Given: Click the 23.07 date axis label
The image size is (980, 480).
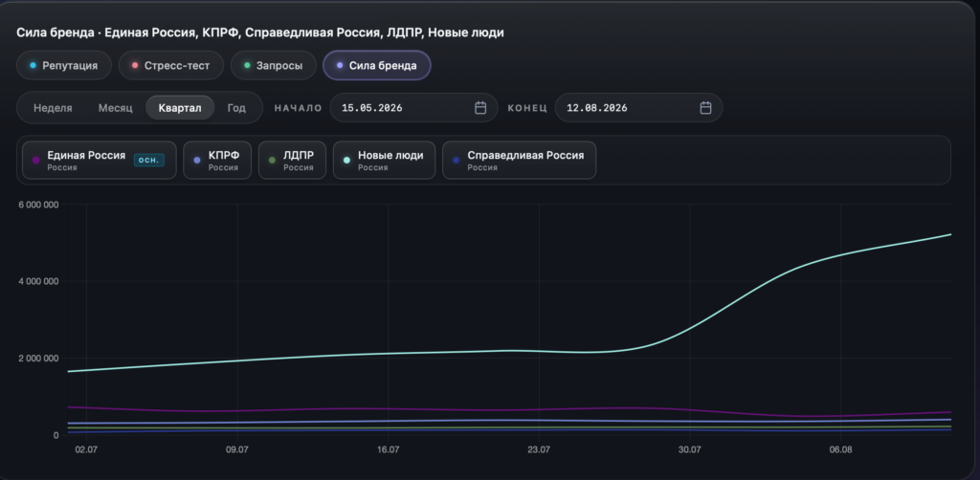Looking at the screenshot, I should pos(539,449).
